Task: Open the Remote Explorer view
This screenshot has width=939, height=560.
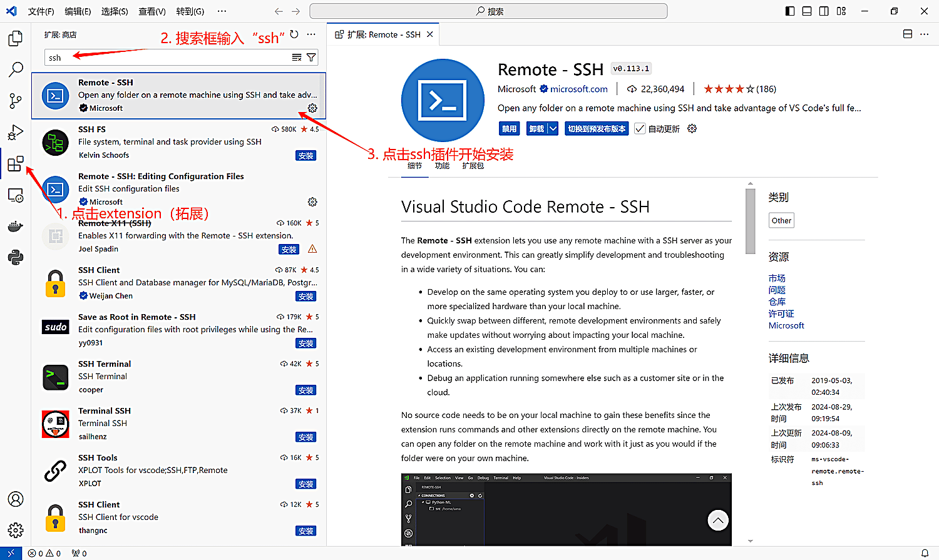Action: click(x=15, y=196)
